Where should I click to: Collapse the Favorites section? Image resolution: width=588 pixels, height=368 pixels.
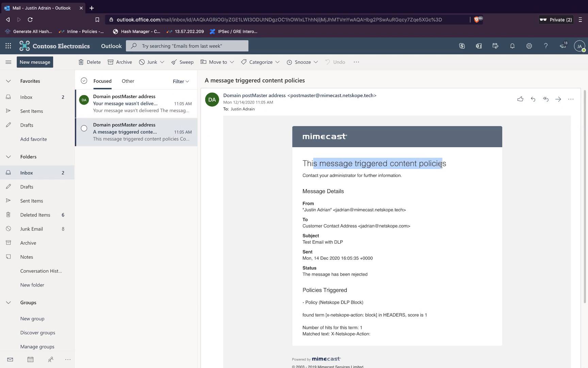tap(9, 81)
